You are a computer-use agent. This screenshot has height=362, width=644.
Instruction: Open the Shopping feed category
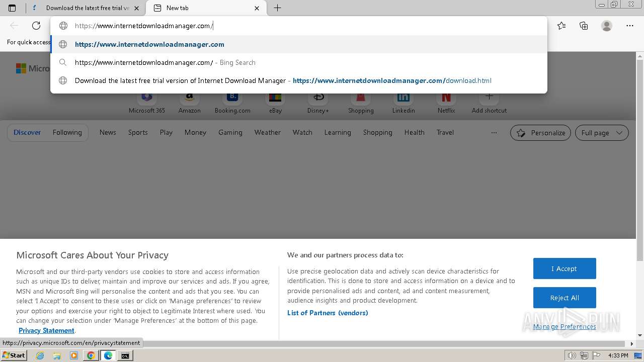tap(377, 133)
